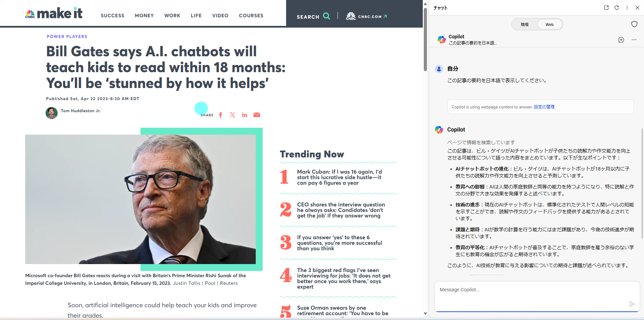Click page scrollbar down arrow
This screenshot has width=644, height=320.
click(425, 314)
